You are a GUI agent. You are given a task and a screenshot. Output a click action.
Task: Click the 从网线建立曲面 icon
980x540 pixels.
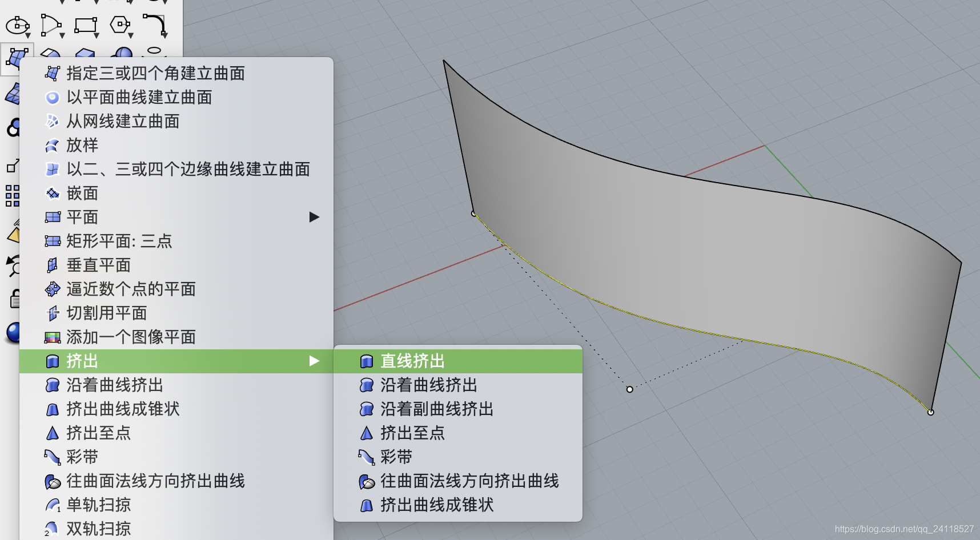tap(53, 121)
